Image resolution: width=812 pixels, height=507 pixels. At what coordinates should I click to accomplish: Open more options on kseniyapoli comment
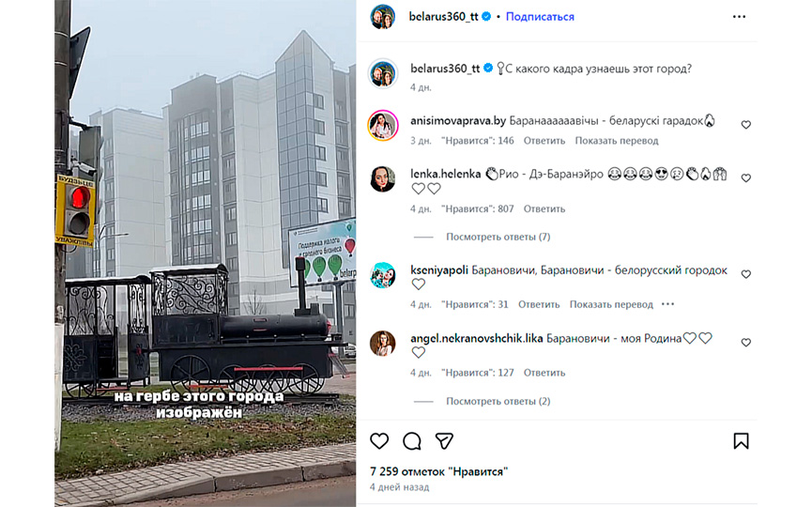coord(668,304)
